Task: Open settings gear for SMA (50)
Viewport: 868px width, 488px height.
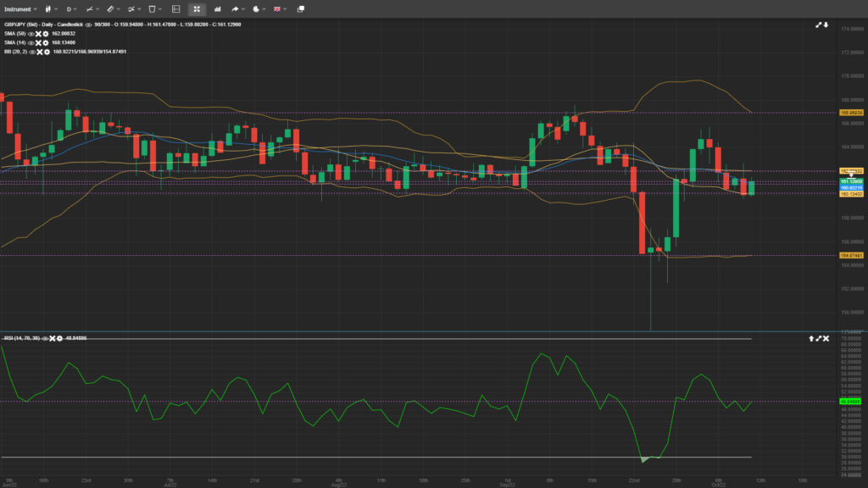Action: (46, 33)
